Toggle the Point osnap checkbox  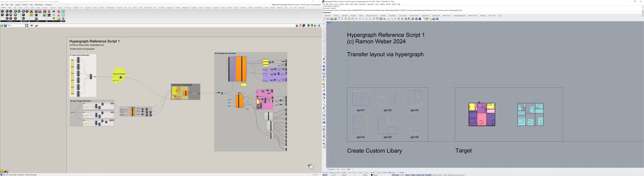click(x=336, y=172)
